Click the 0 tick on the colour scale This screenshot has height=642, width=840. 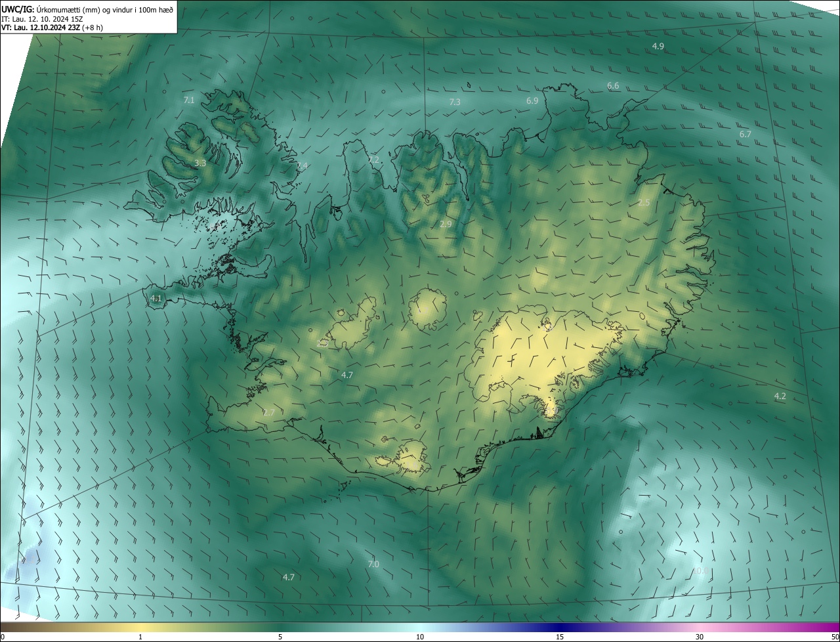tap(3, 637)
